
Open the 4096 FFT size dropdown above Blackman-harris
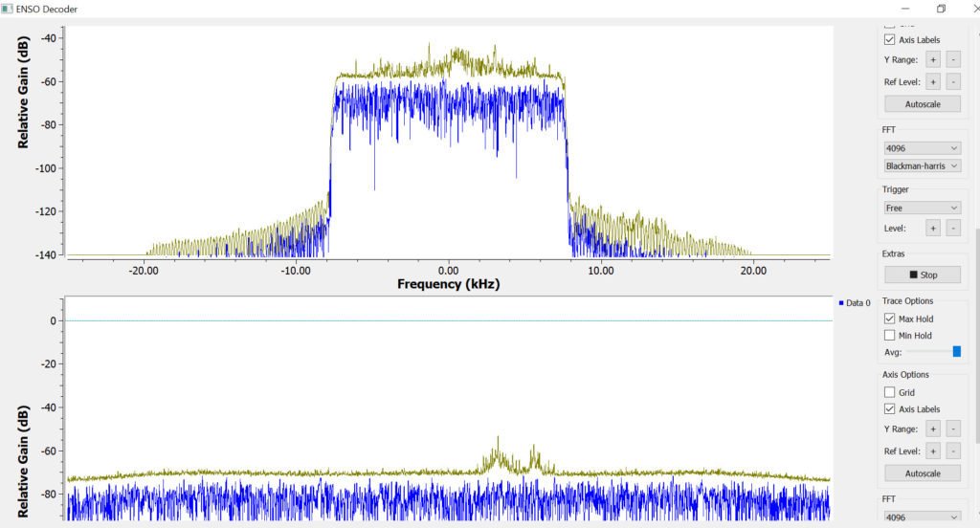tap(922, 148)
